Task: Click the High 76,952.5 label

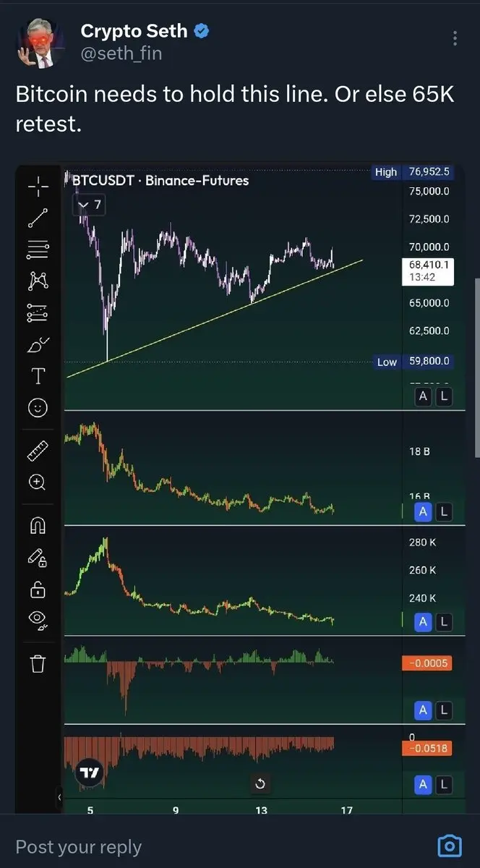Action: 412,172
